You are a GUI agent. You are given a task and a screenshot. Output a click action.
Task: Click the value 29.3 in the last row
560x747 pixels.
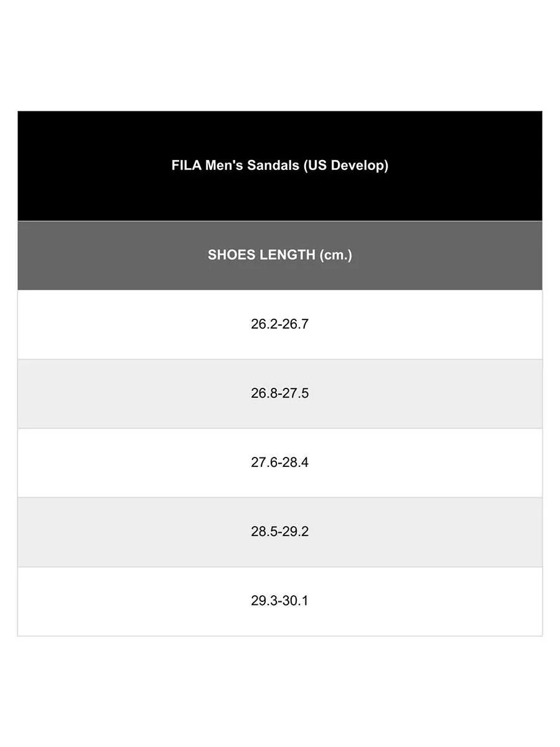(x=264, y=601)
